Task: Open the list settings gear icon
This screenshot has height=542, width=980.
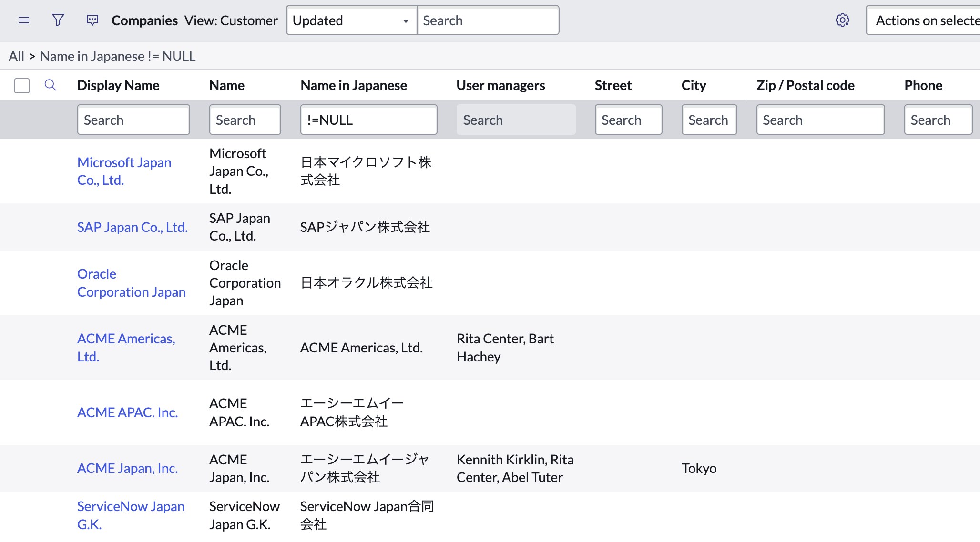Action: pos(842,20)
